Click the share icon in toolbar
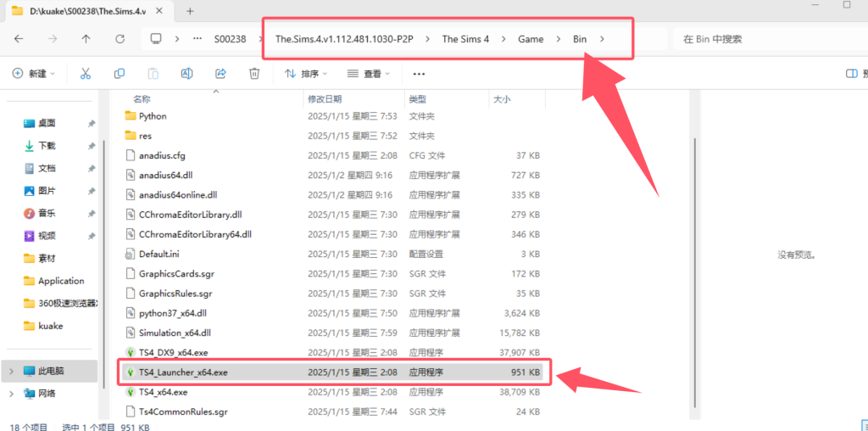Image resolution: width=868 pixels, height=431 pixels. tap(220, 74)
